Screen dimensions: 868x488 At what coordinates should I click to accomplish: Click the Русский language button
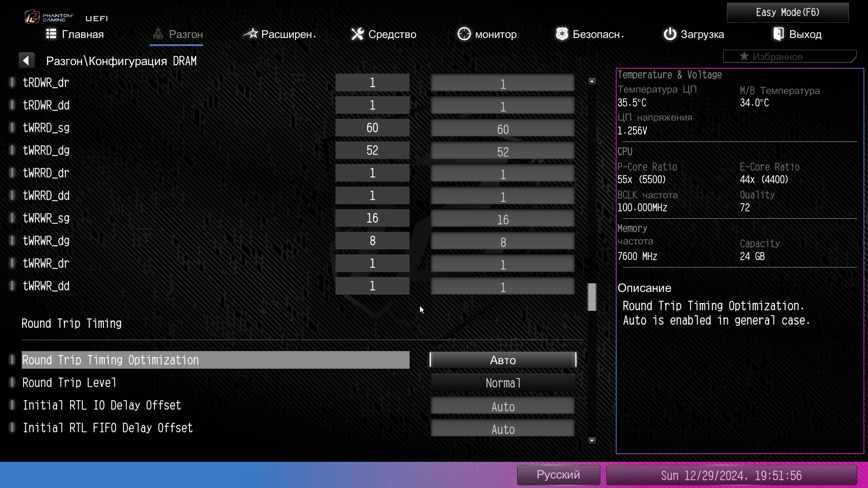(x=558, y=475)
